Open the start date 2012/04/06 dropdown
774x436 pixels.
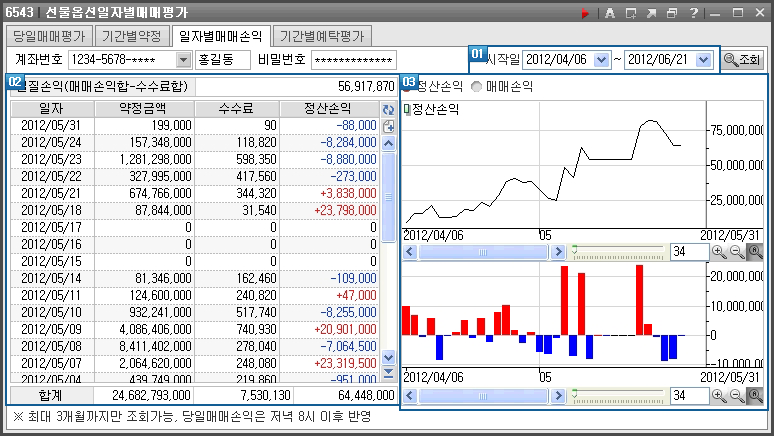601,60
